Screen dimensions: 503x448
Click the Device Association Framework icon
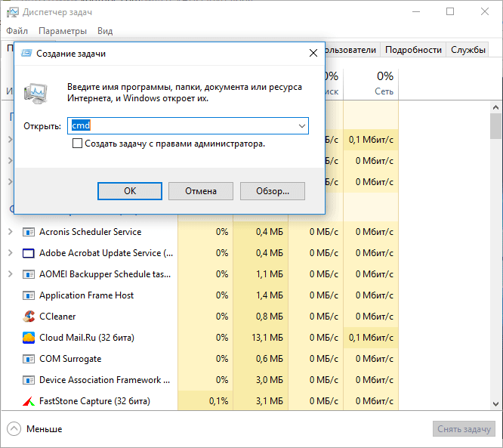(x=29, y=380)
